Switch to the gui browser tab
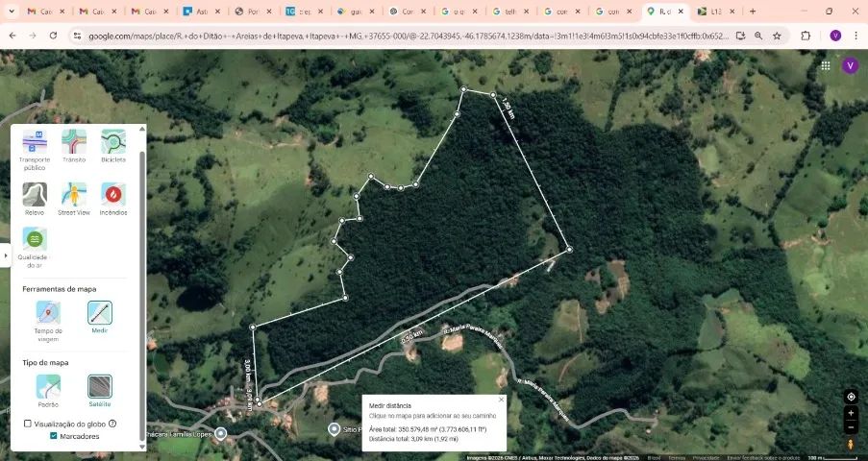This screenshot has height=461, width=868. pos(357,12)
